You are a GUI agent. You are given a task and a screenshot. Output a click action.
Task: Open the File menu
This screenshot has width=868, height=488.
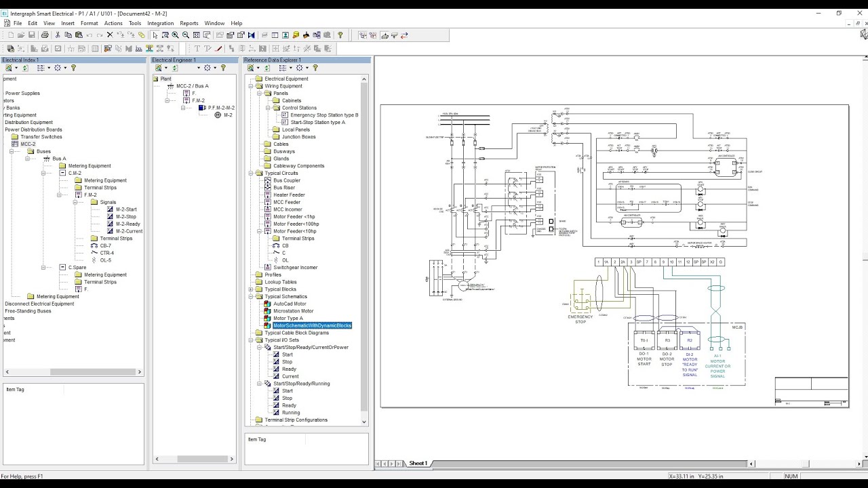point(18,23)
